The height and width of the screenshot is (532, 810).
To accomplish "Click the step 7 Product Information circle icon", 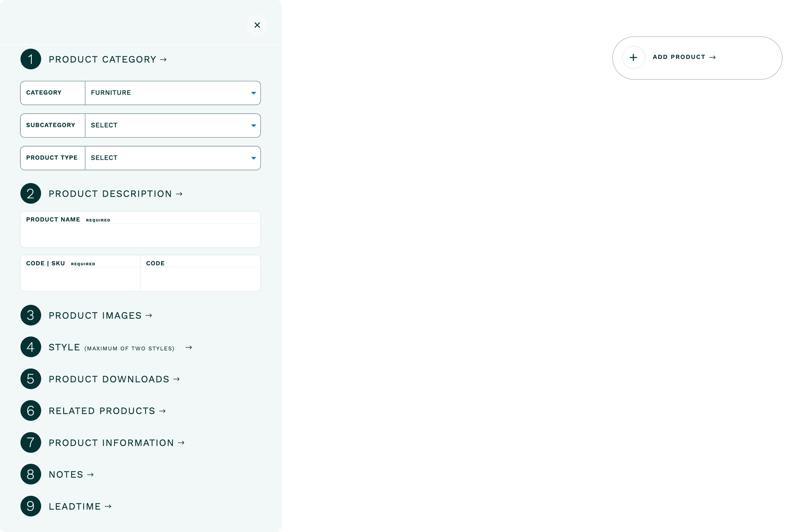I will 31,442.
